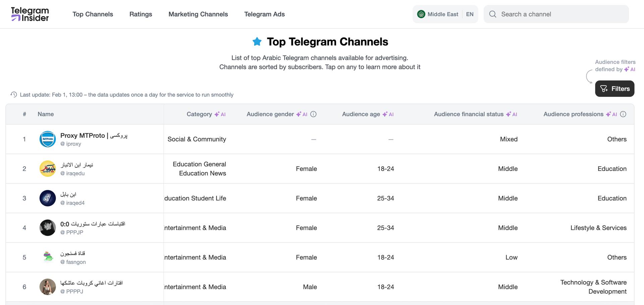Click the Mixed financial status cell

tap(509, 139)
